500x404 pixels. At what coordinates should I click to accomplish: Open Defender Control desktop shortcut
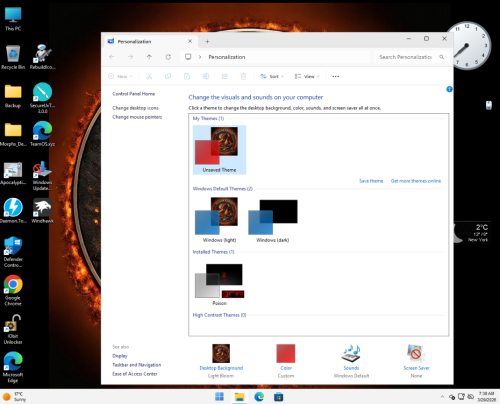[13, 252]
